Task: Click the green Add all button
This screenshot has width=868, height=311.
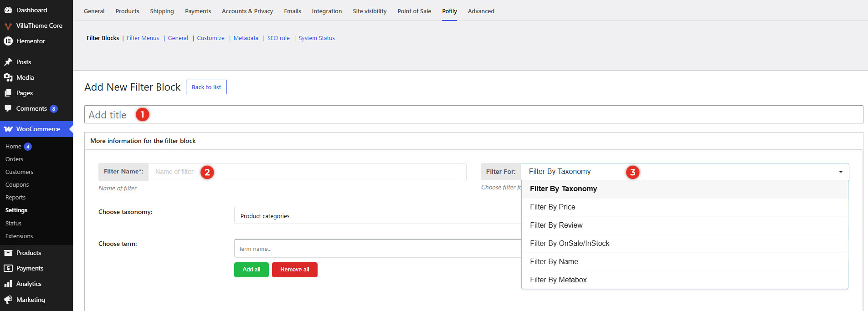Action: click(x=252, y=270)
